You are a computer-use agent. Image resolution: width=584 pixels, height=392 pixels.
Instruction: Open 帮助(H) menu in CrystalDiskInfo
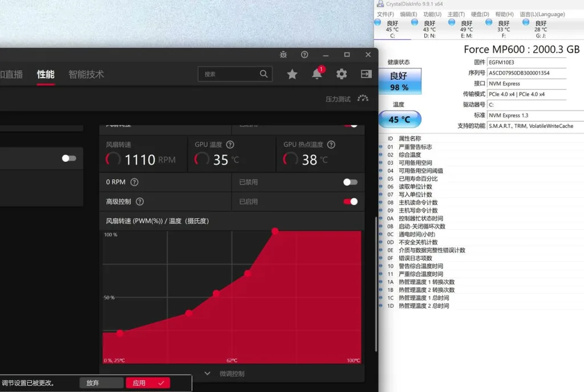504,14
